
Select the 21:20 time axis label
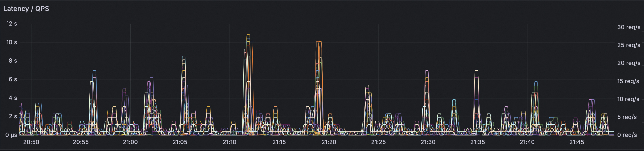tap(329, 142)
